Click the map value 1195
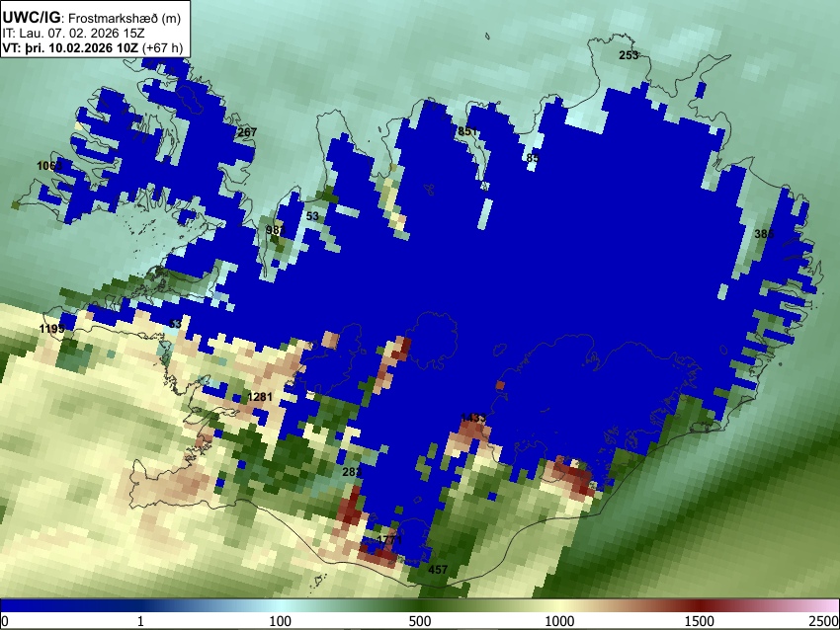840x630 pixels. tap(52, 329)
